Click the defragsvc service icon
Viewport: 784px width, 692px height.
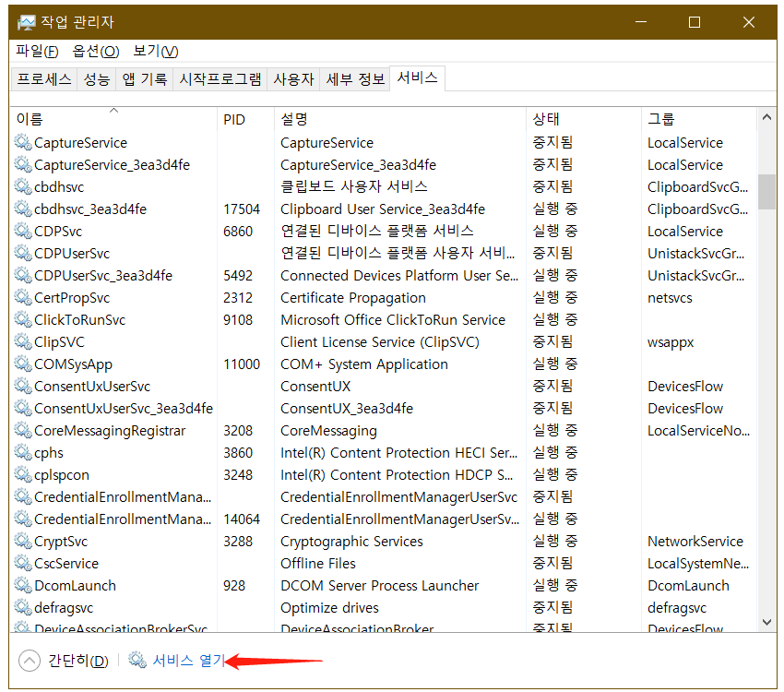(x=22, y=607)
